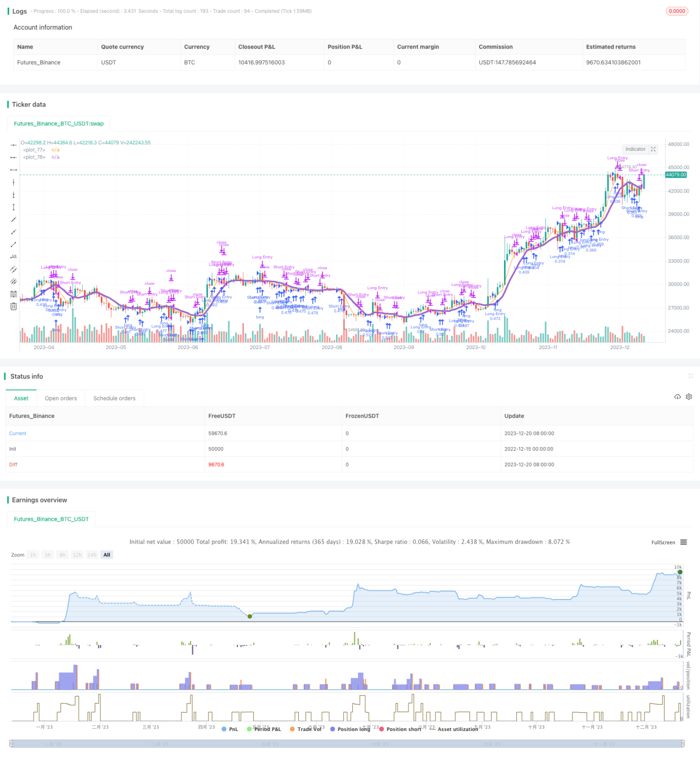The height and width of the screenshot is (759, 700).
Task: Switch to the Open orders tab
Action: click(x=61, y=399)
